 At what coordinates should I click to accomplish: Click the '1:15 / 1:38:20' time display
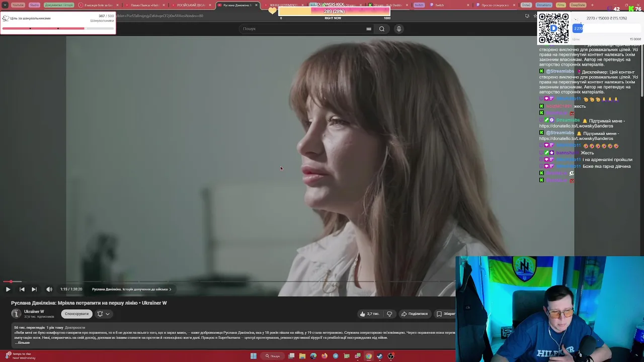[71, 289]
